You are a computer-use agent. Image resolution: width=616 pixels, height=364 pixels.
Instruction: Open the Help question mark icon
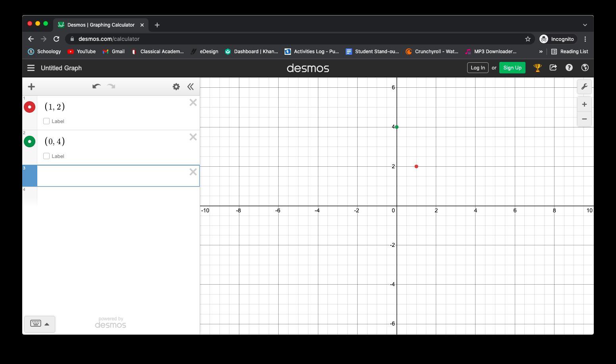click(x=569, y=68)
